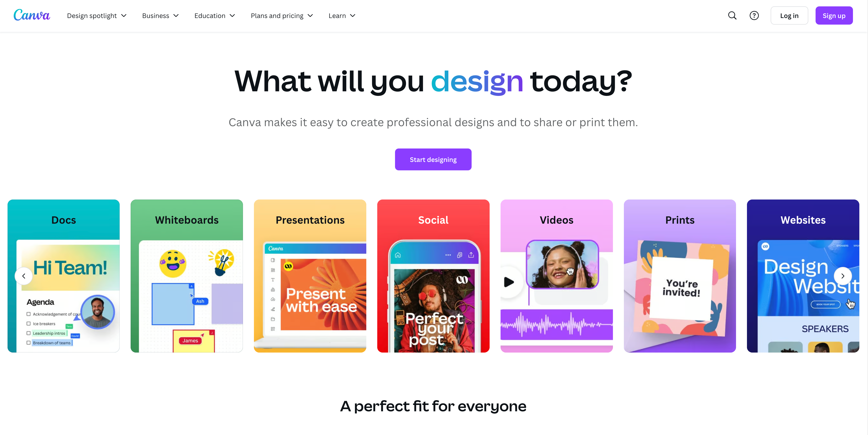Image resolution: width=868 pixels, height=435 pixels.
Task: Click the help question mark icon
Action: [x=754, y=15]
